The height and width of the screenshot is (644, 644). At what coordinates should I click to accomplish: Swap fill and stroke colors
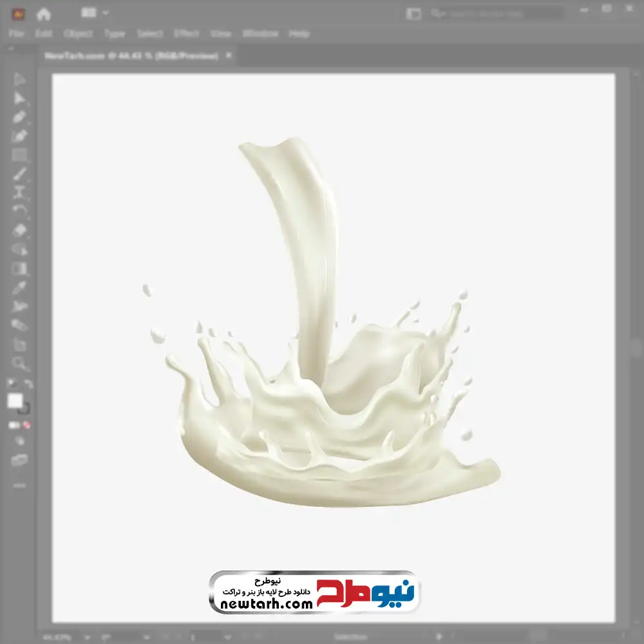[28, 384]
